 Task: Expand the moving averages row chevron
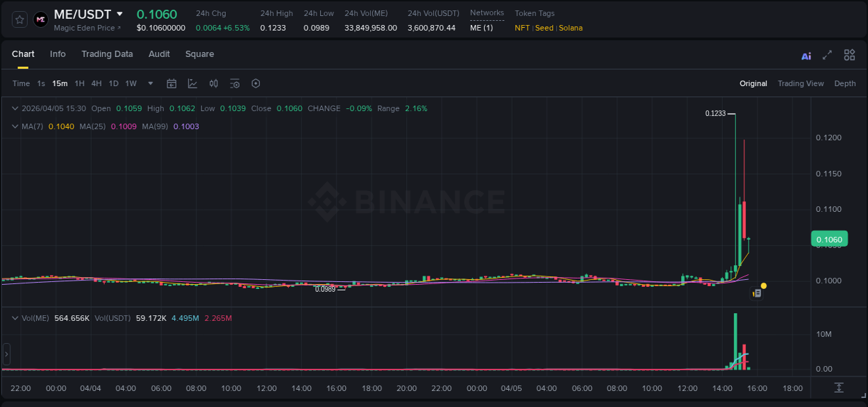click(x=15, y=126)
